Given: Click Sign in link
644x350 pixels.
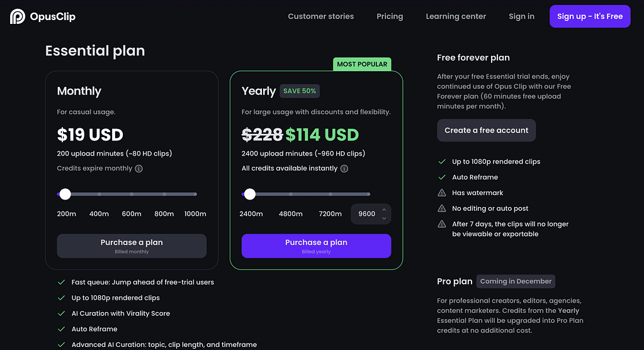Looking at the screenshot, I should pyautogui.click(x=522, y=16).
